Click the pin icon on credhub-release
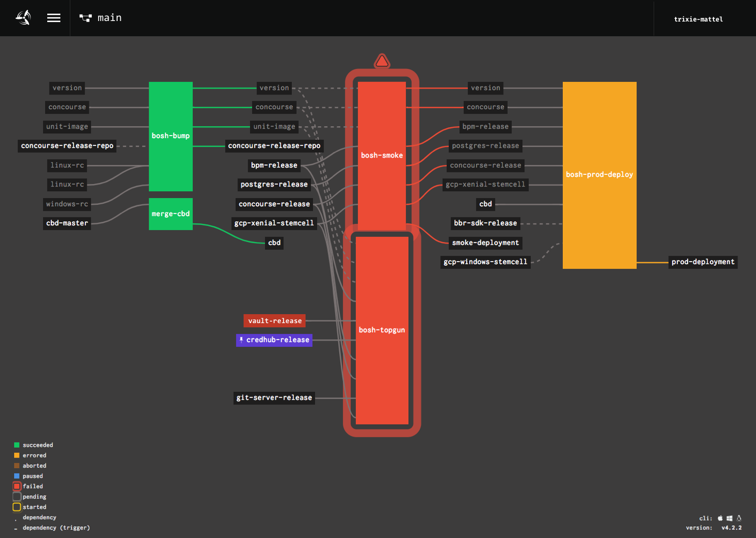 241,340
